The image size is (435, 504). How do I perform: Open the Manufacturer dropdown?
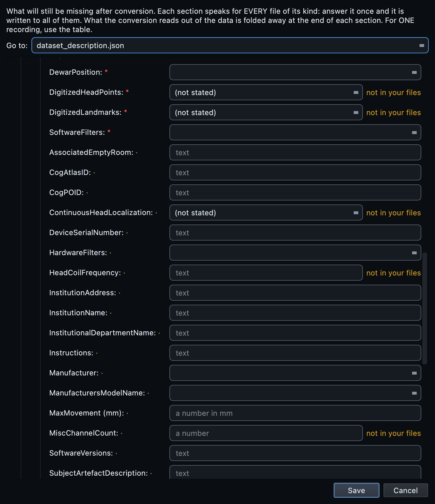point(295,373)
